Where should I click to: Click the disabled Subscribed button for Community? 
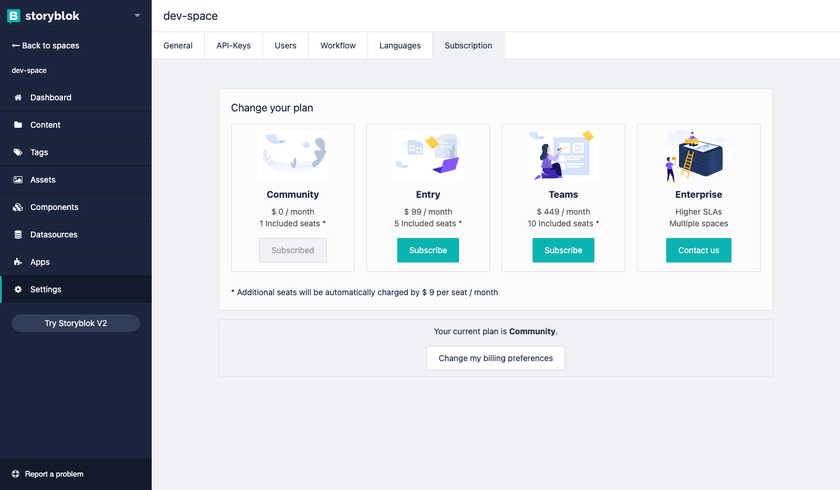[292, 250]
